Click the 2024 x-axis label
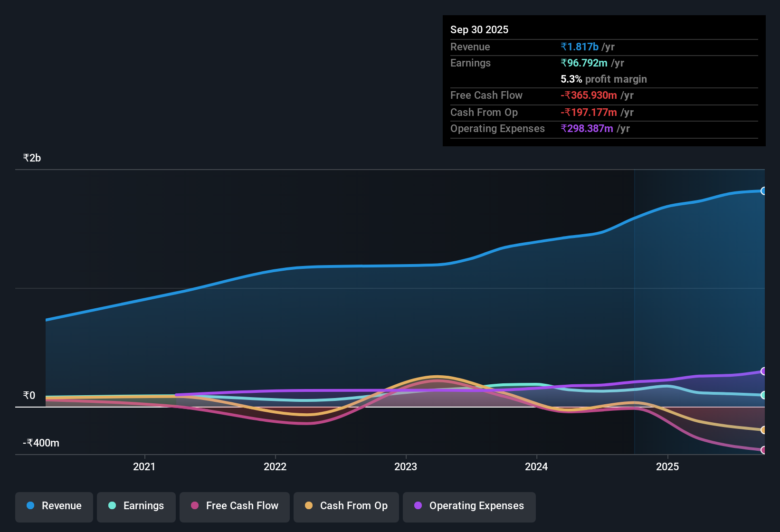This screenshot has width=780, height=532. pos(536,466)
